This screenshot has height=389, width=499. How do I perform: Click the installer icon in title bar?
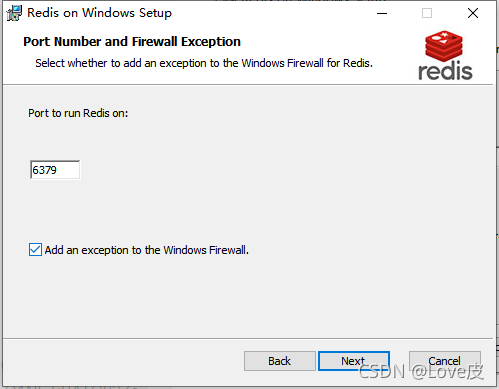pos(14,13)
